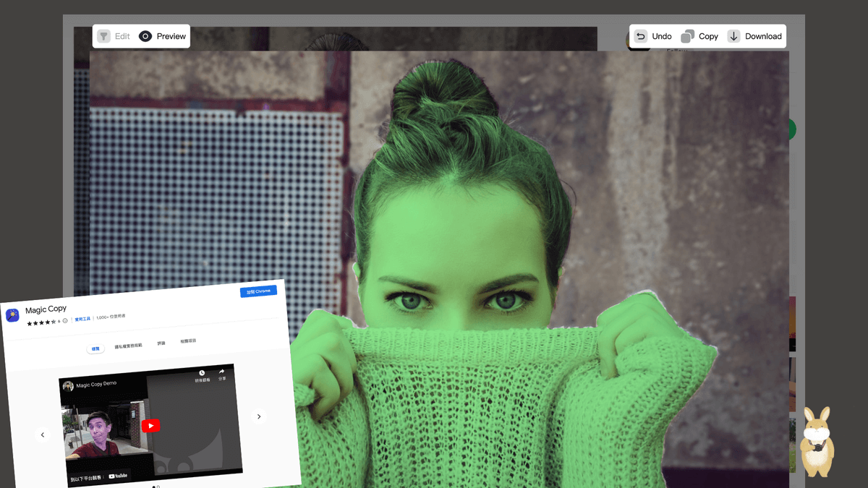Click the Undo arrow icon

click(641, 36)
